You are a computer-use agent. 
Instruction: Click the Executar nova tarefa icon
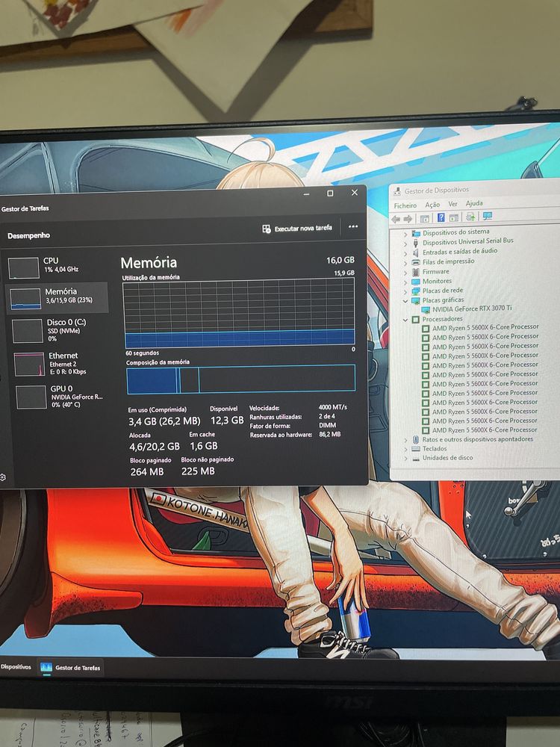point(267,229)
